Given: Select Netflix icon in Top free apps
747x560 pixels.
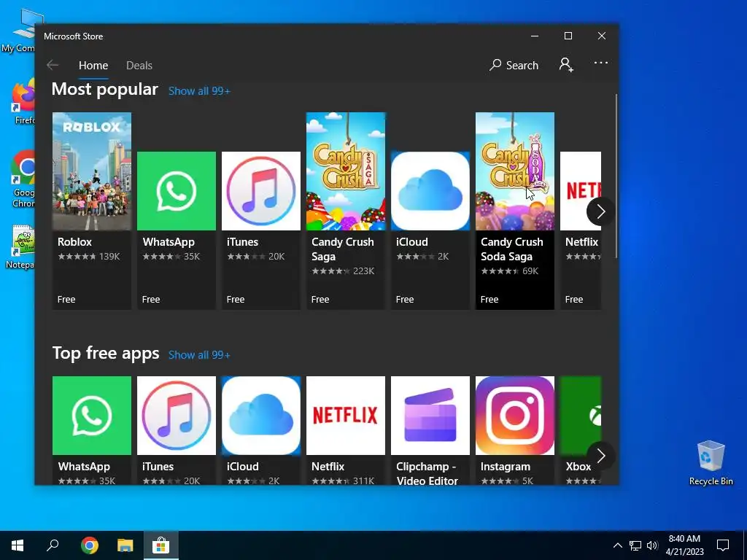Looking at the screenshot, I should click(x=345, y=416).
